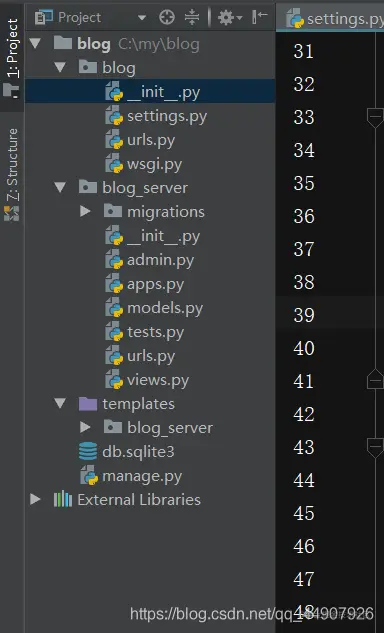Select __init__.py in the blog package

pos(150,91)
